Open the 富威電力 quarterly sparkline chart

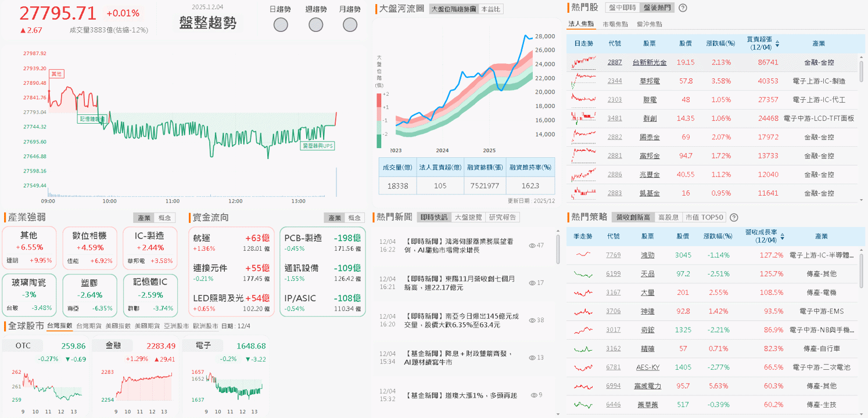point(583,385)
